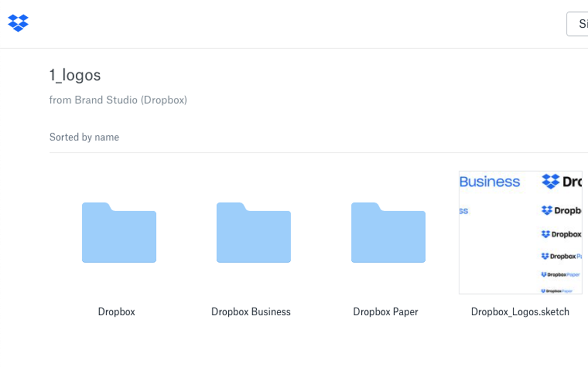Open the Dropbox_Logos.sketch preview thumbnail
Image resolution: width=588 pixels, height=367 pixels.
pyautogui.click(x=521, y=233)
